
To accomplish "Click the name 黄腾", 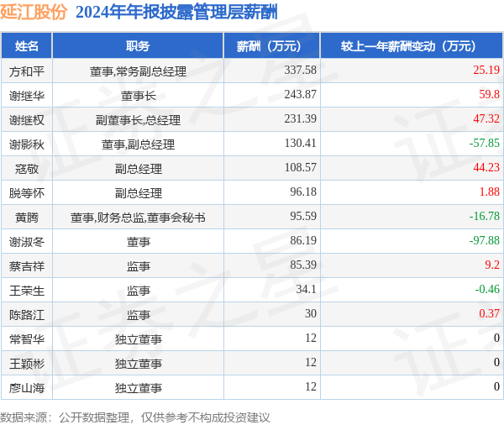I will [26, 218].
